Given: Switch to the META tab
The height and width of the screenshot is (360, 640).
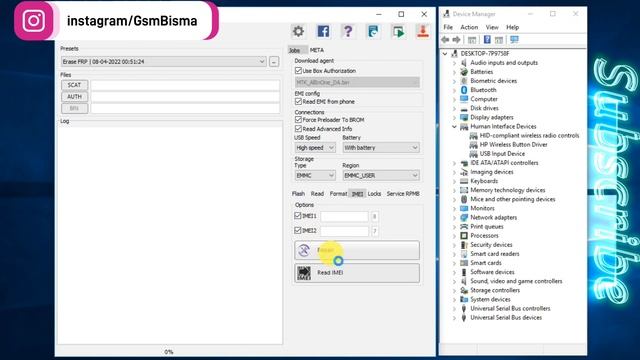Looking at the screenshot, I should [317, 50].
